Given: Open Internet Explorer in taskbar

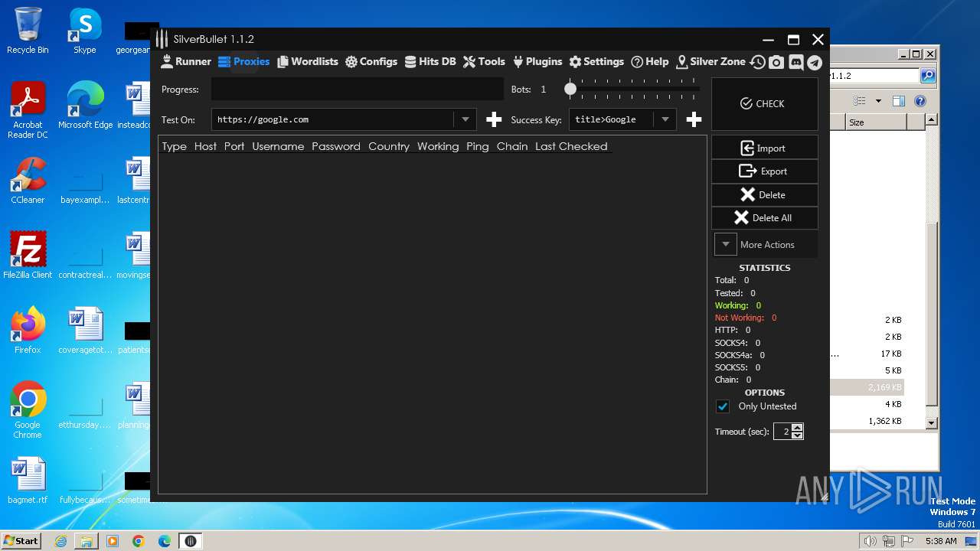Looking at the screenshot, I should coord(60,541).
